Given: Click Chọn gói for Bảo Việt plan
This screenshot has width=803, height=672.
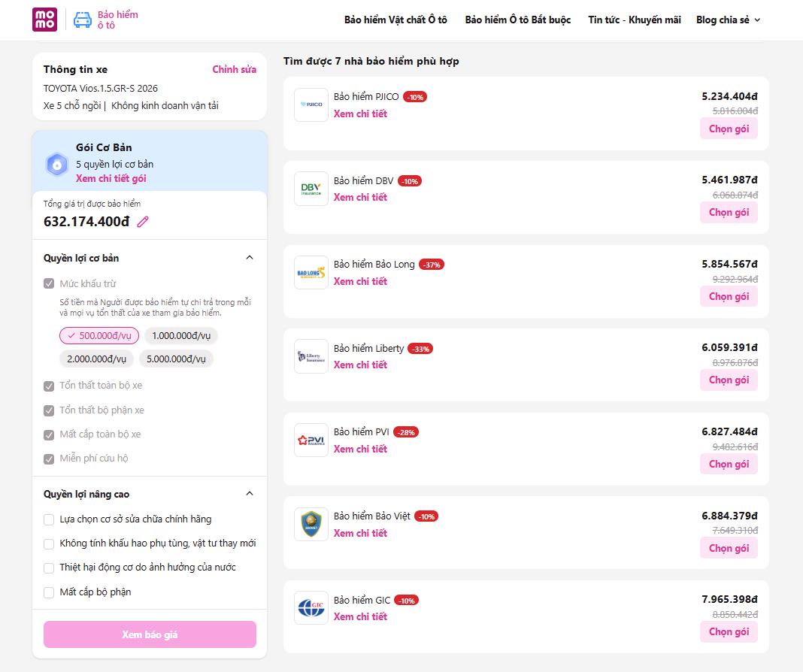Looking at the screenshot, I should point(729,548).
